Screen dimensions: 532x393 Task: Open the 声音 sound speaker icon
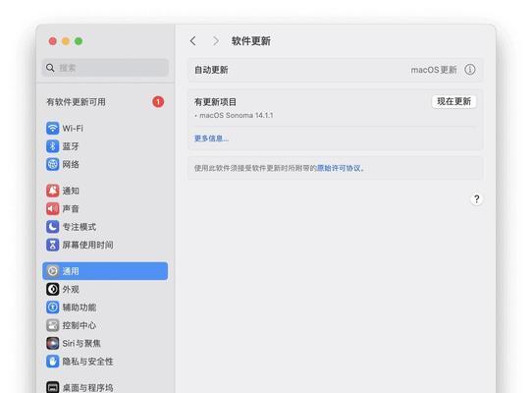coord(53,208)
